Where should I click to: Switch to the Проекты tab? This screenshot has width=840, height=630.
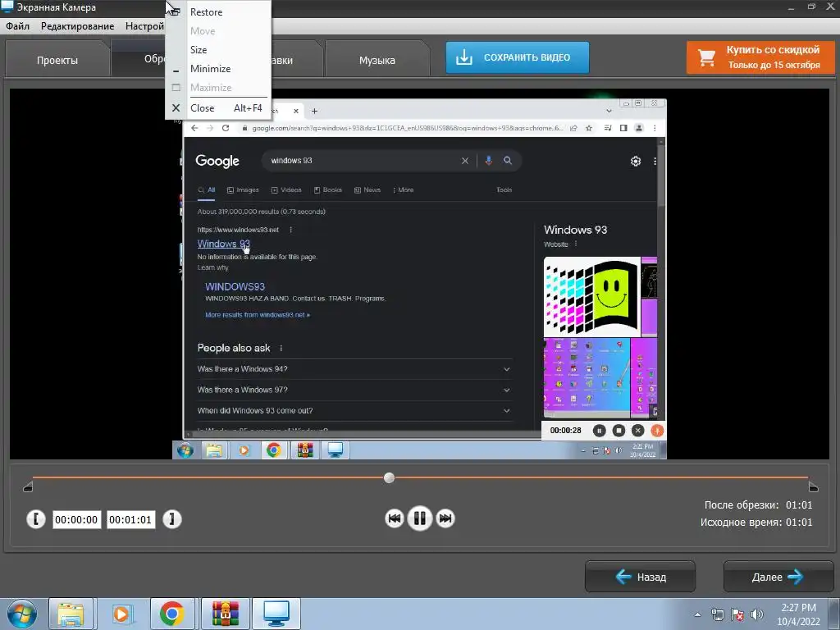tap(57, 60)
